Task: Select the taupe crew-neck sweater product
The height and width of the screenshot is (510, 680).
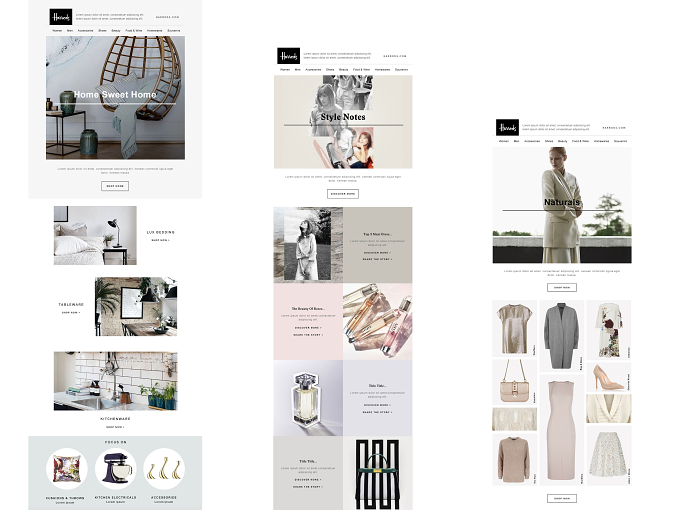Action: click(514, 460)
